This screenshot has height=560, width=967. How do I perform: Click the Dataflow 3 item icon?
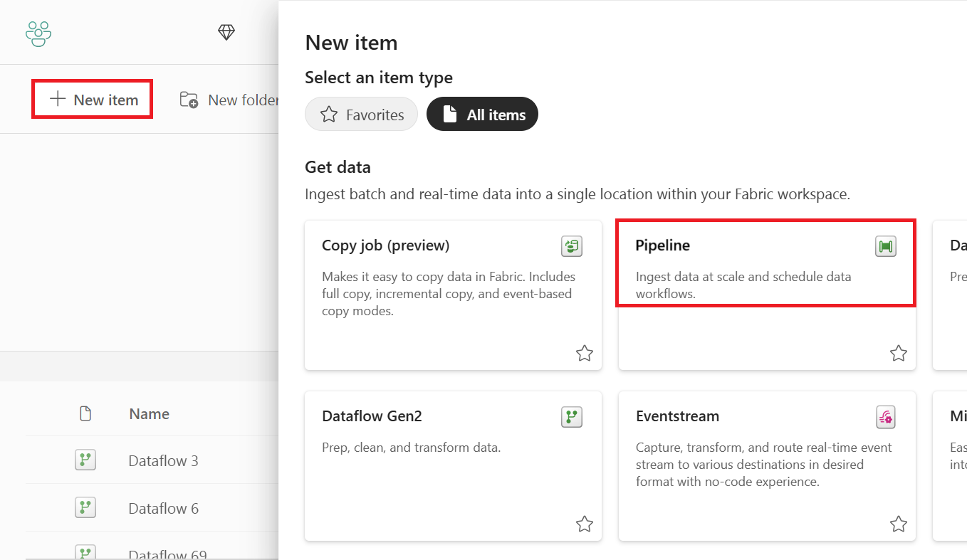(85, 460)
